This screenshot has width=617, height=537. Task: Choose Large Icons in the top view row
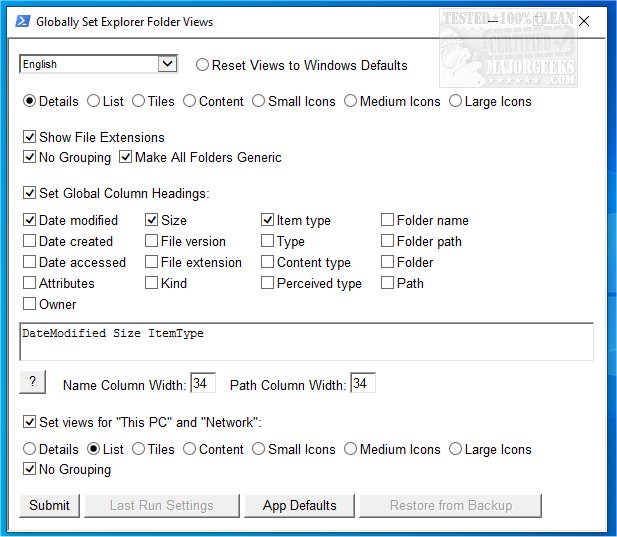tap(456, 101)
